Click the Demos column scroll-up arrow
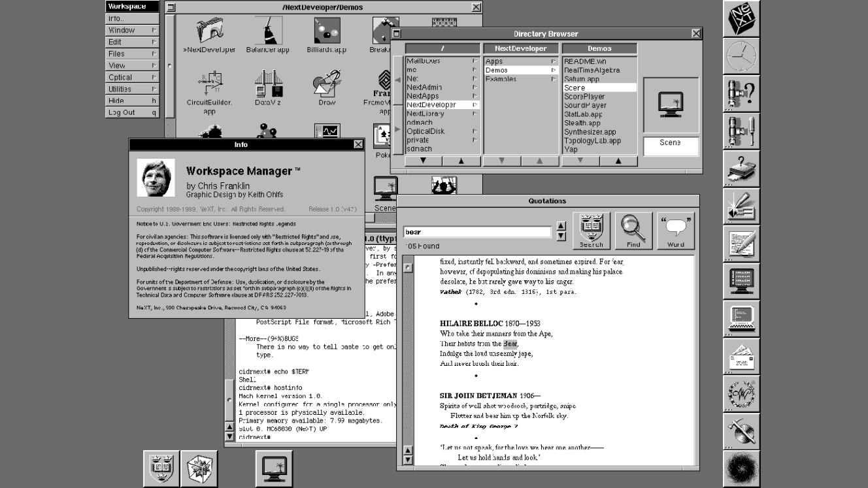Viewport: 868px width, 488px height. pos(618,161)
